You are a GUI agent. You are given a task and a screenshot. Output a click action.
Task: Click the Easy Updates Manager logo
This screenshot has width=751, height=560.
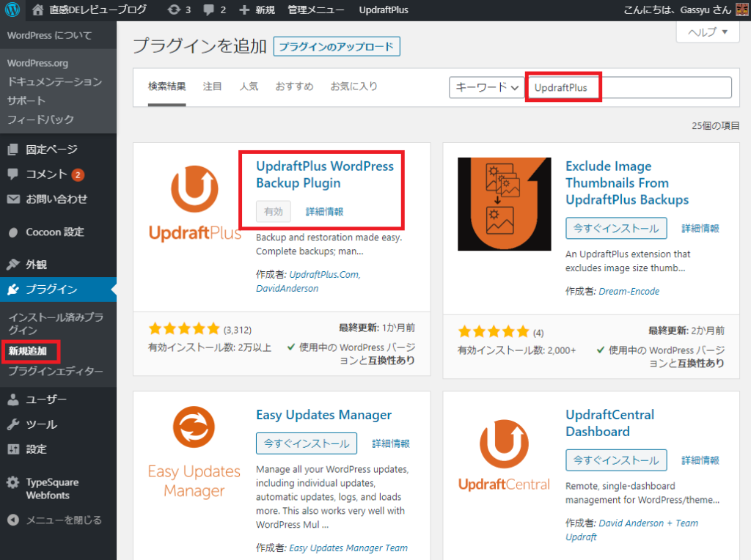point(194,452)
